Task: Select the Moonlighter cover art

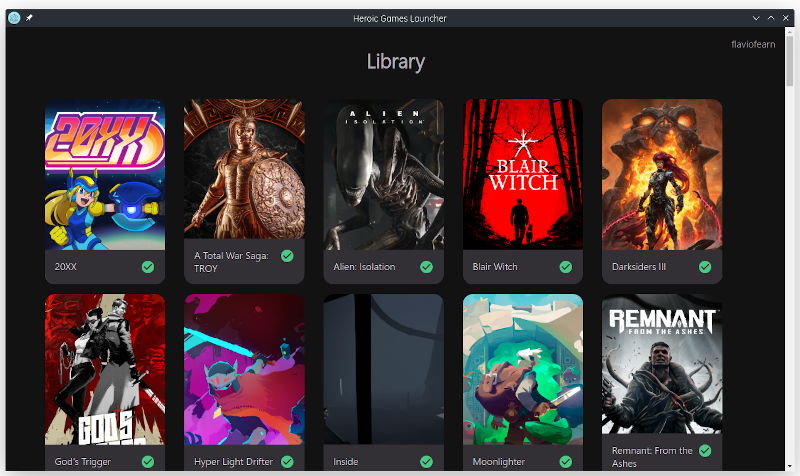Action: [x=523, y=369]
